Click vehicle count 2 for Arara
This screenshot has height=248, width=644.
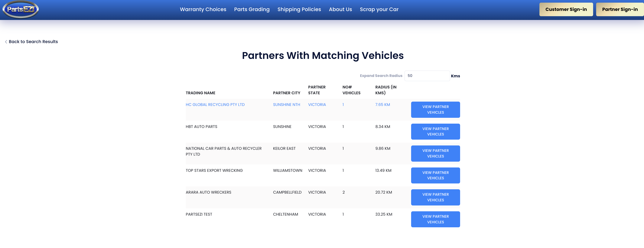(343, 192)
